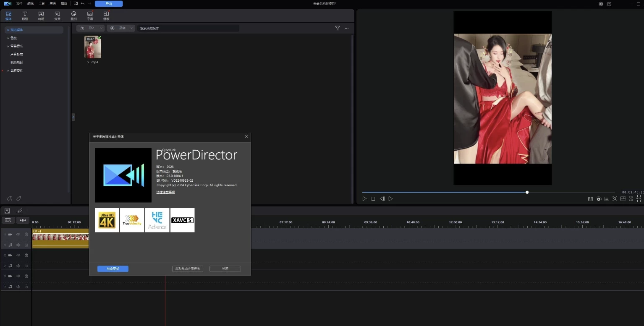Image resolution: width=644 pixels, height=326 pixels.
Task: Take a snapshot with the camera icon
Action: (x=590, y=199)
